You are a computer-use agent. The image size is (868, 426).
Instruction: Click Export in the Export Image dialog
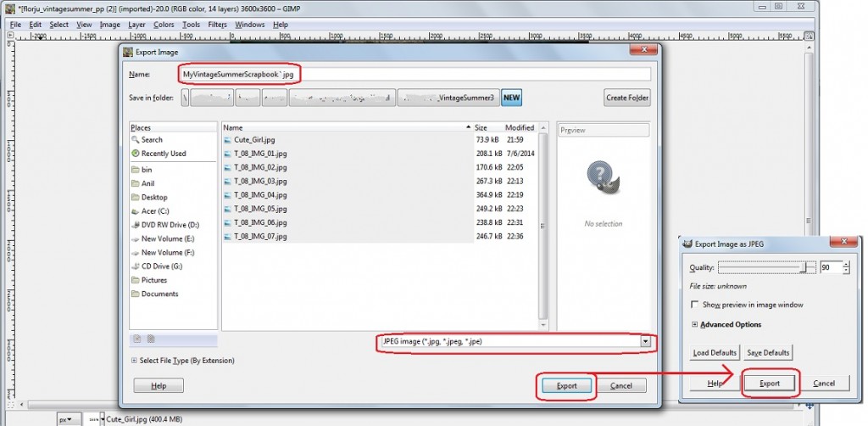tap(566, 386)
